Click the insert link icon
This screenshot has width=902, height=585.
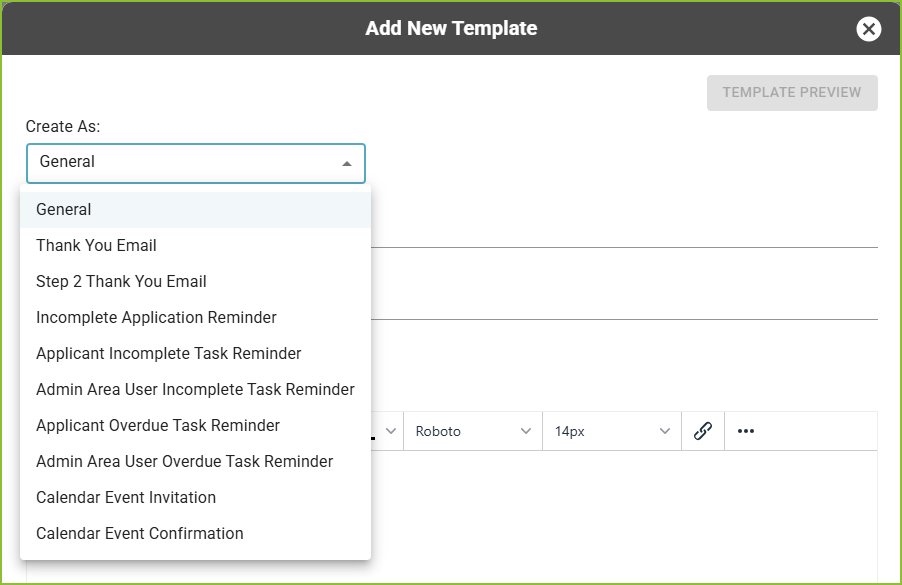(703, 432)
